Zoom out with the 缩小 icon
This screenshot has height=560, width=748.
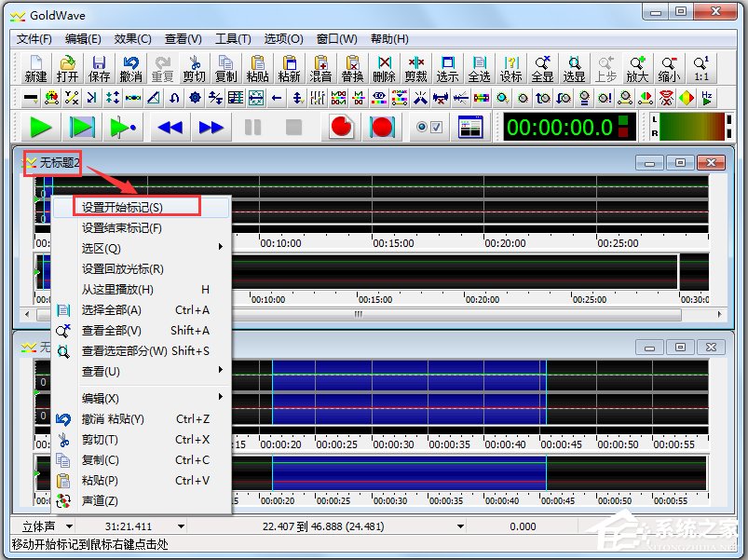(669, 68)
